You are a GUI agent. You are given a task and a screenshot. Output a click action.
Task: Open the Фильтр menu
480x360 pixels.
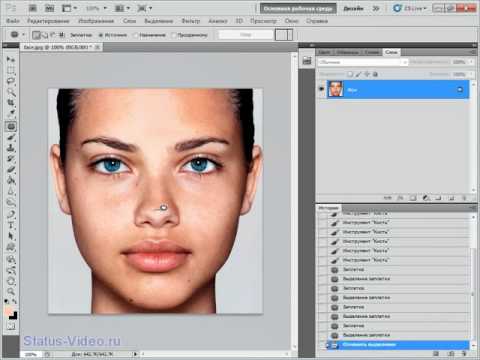[191, 21]
